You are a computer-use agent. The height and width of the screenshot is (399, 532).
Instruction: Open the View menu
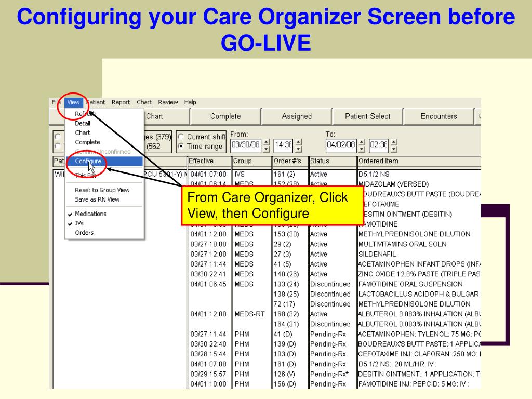(73, 102)
